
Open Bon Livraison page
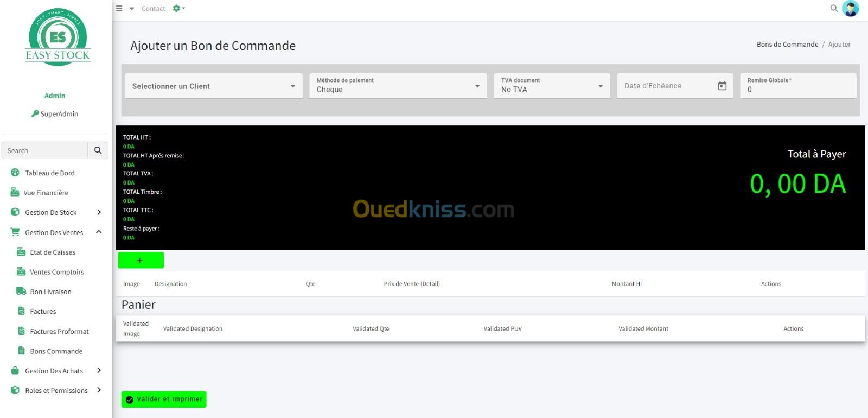click(x=50, y=292)
